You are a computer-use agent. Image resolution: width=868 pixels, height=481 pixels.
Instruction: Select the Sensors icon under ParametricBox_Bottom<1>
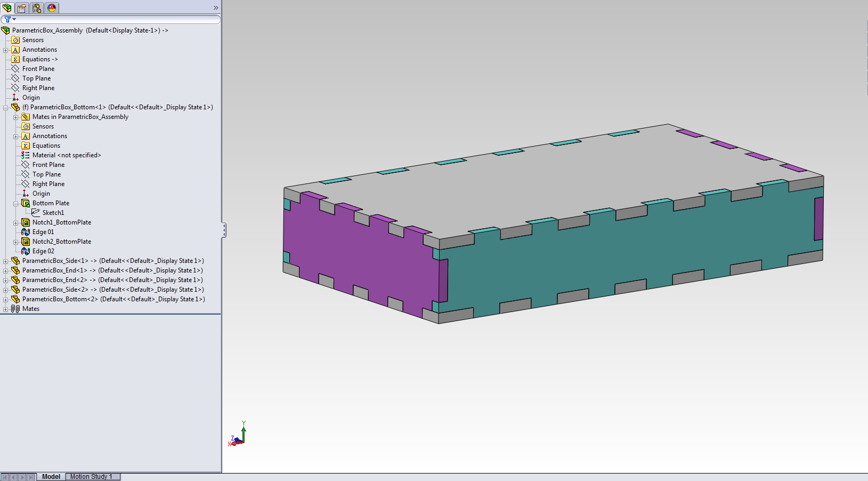26,126
